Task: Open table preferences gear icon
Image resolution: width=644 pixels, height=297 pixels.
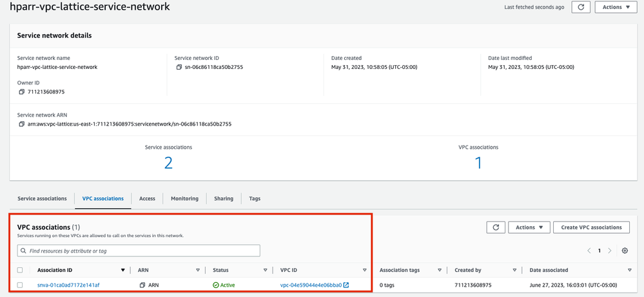Action: coord(625,251)
